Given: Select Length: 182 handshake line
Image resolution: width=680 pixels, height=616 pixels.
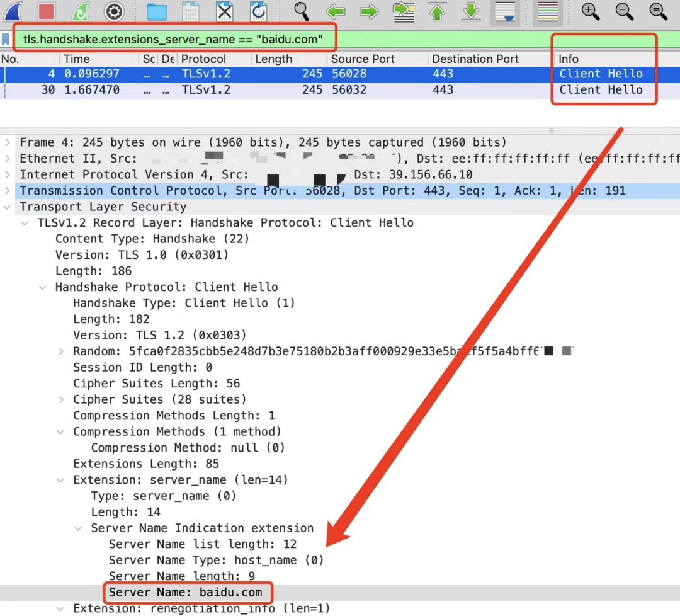Looking at the screenshot, I should [111, 319].
